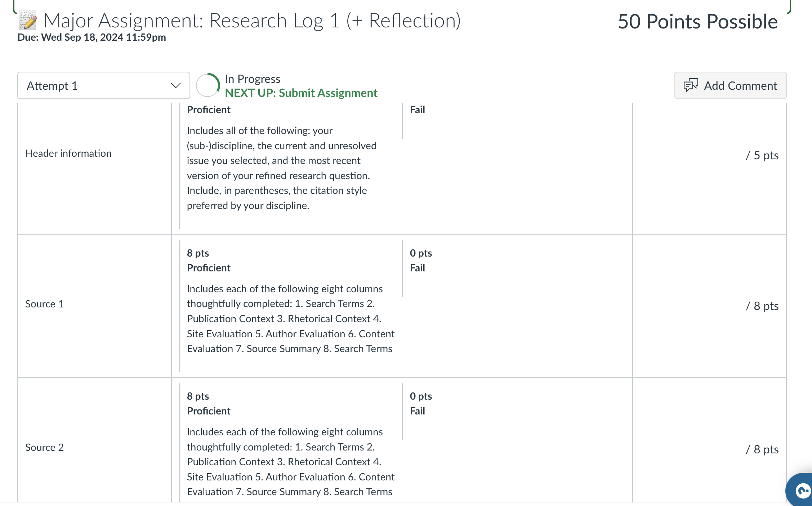Click the Source 1 criterion label
Screen dimensions: 812x506
click(x=44, y=304)
